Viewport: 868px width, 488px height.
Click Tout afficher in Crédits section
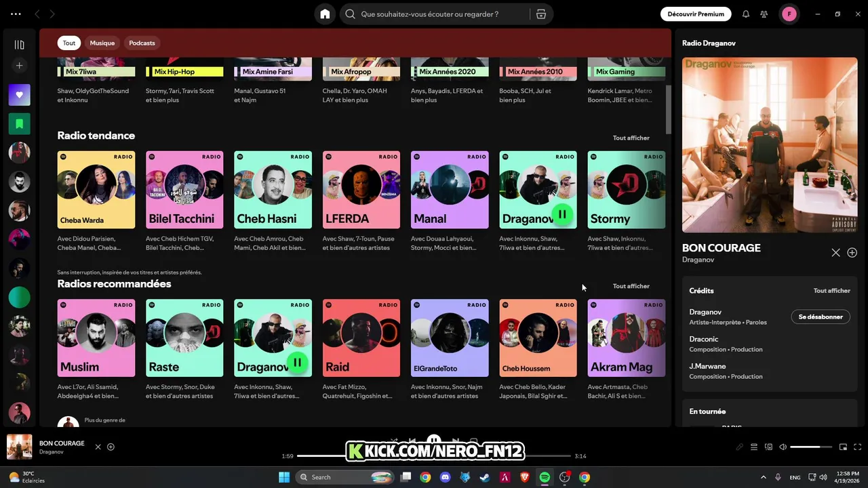[831, 291]
